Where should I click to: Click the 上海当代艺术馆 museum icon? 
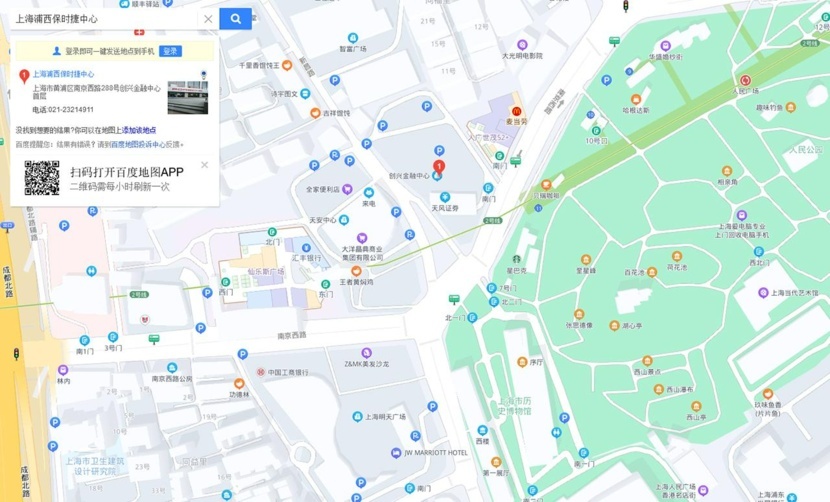pyautogui.click(x=763, y=292)
